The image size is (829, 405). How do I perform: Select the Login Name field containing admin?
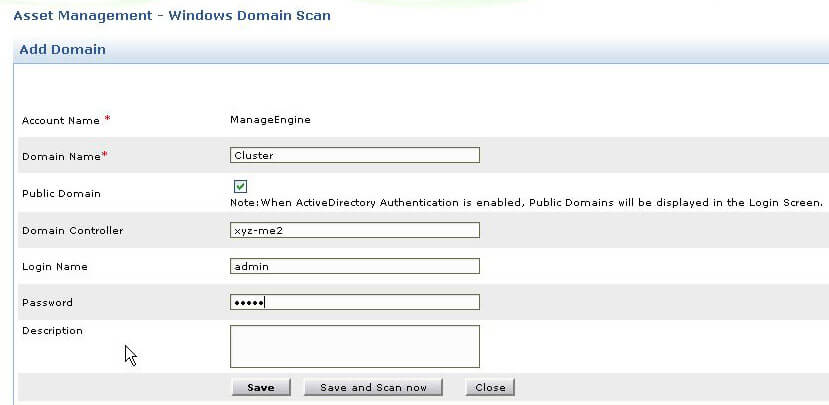click(x=354, y=266)
